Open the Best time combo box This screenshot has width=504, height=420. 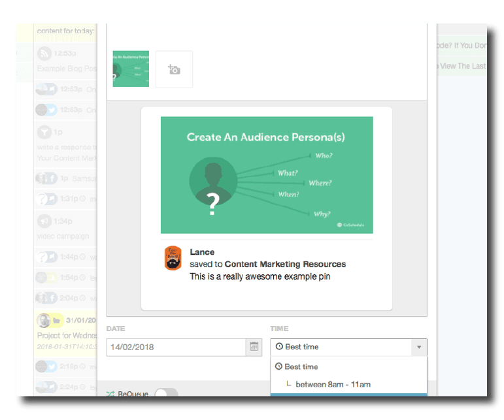pos(341,347)
